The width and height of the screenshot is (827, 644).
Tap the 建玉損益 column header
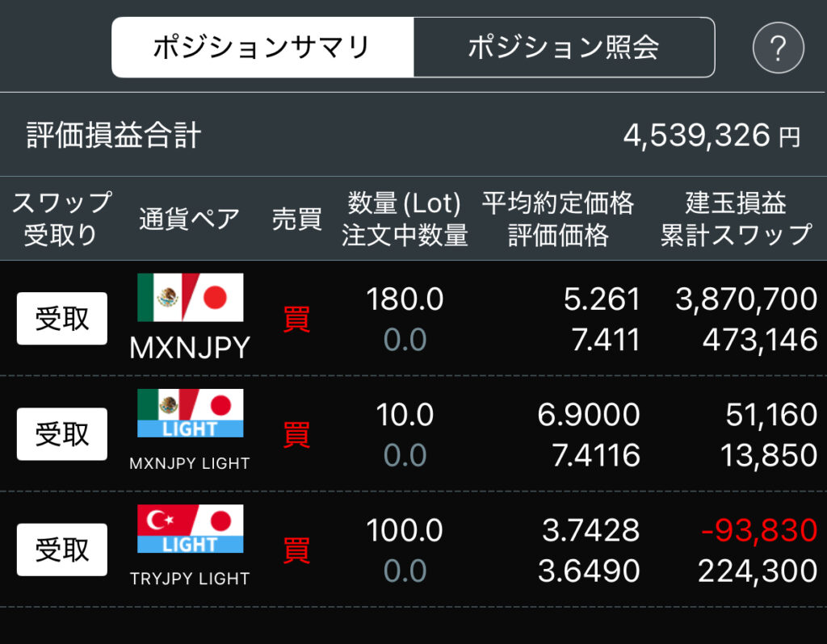coord(737,203)
